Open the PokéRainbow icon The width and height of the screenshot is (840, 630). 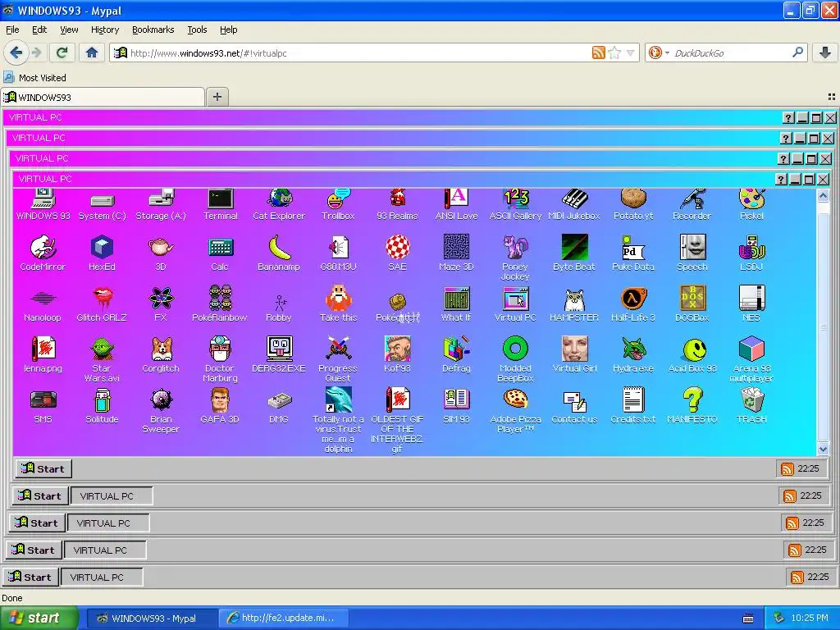(220, 304)
